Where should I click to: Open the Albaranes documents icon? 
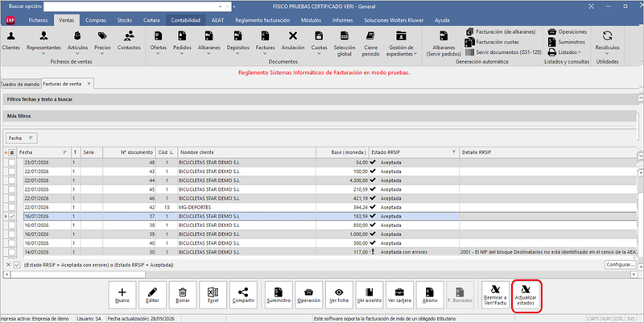pyautogui.click(x=209, y=43)
